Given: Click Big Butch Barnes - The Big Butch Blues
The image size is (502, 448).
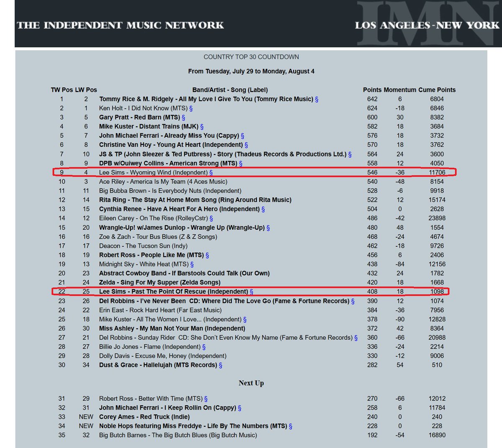Looking at the screenshot, I should (178, 435).
